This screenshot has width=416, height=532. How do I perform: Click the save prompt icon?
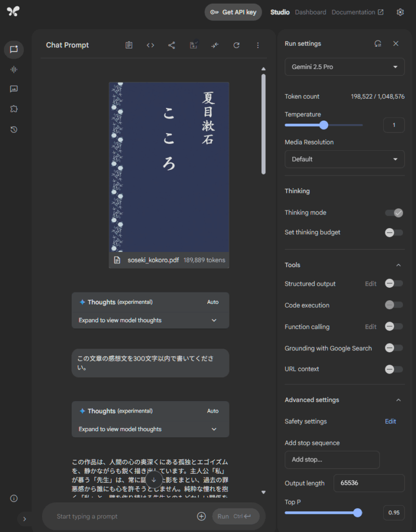pos(194,45)
